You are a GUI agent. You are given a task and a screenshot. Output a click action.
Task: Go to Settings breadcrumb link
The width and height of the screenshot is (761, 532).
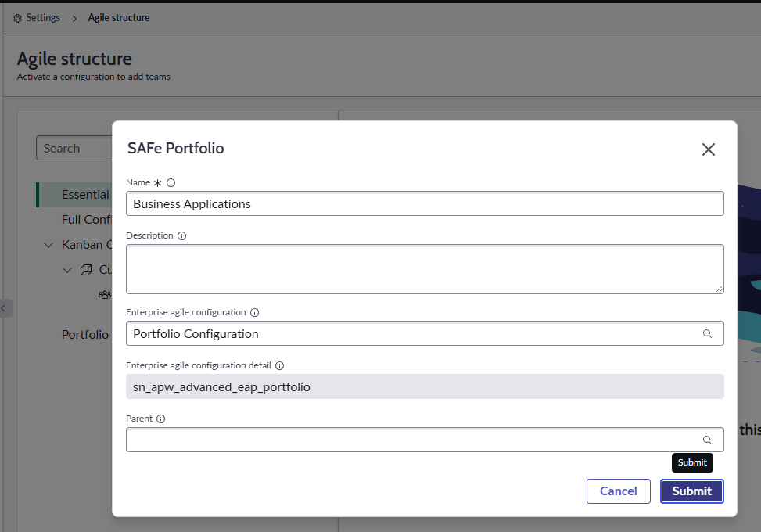(x=43, y=18)
